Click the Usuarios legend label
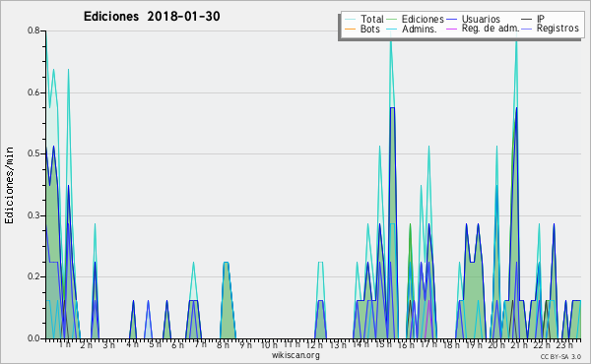This screenshot has width=591, height=364. pos(481,19)
